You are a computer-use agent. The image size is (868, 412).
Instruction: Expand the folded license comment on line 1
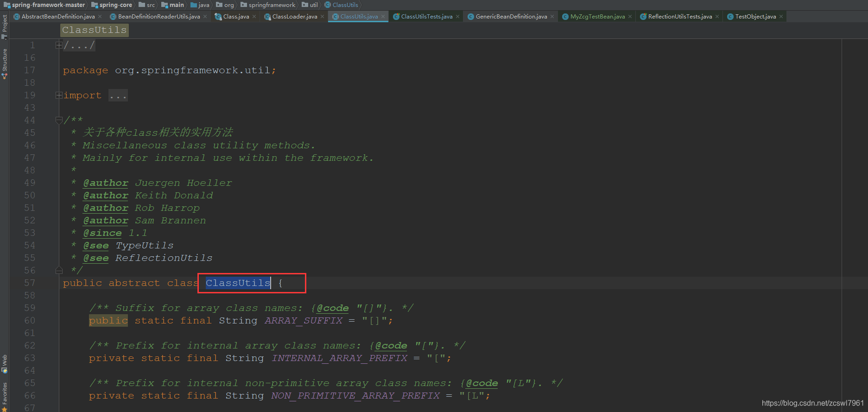[59, 45]
